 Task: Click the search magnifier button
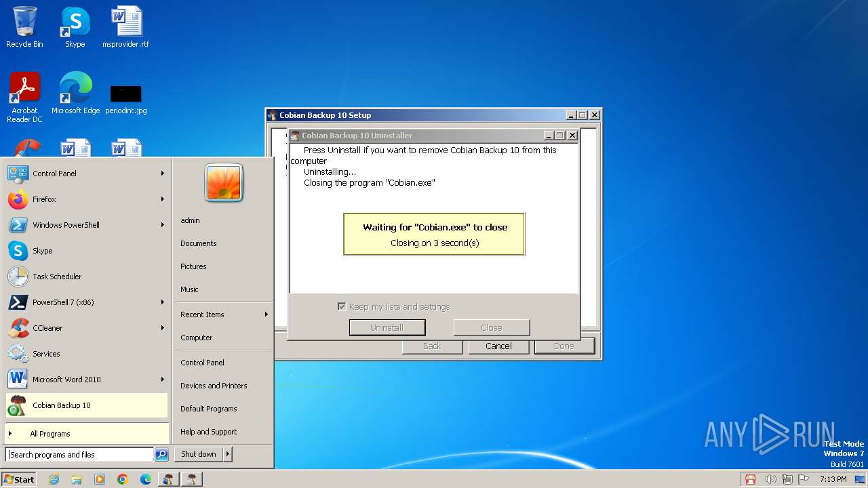161,455
